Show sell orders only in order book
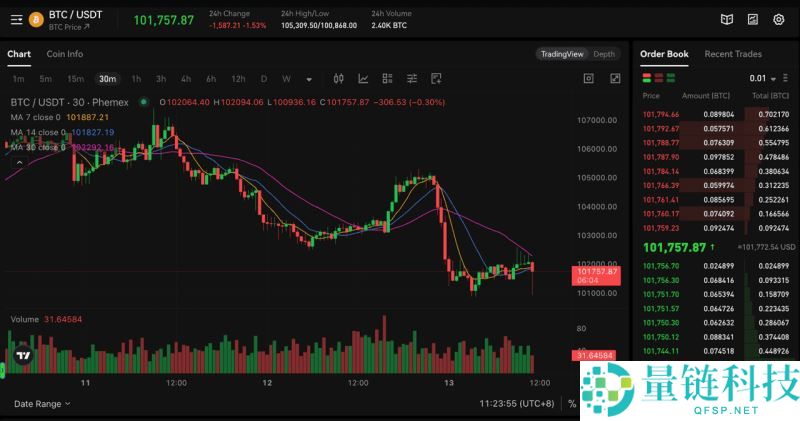Viewport: 800px width, 421px height. coord(659,78)
